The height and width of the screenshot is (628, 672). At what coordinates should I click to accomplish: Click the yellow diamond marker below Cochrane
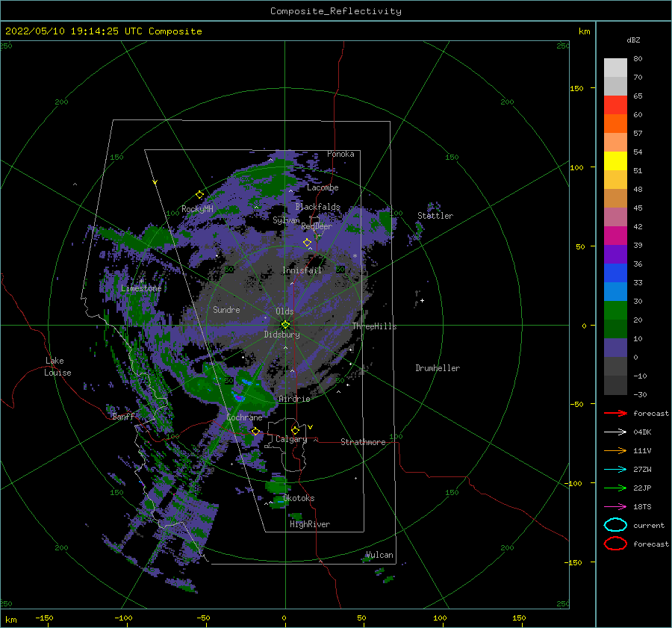pos(255,431)
